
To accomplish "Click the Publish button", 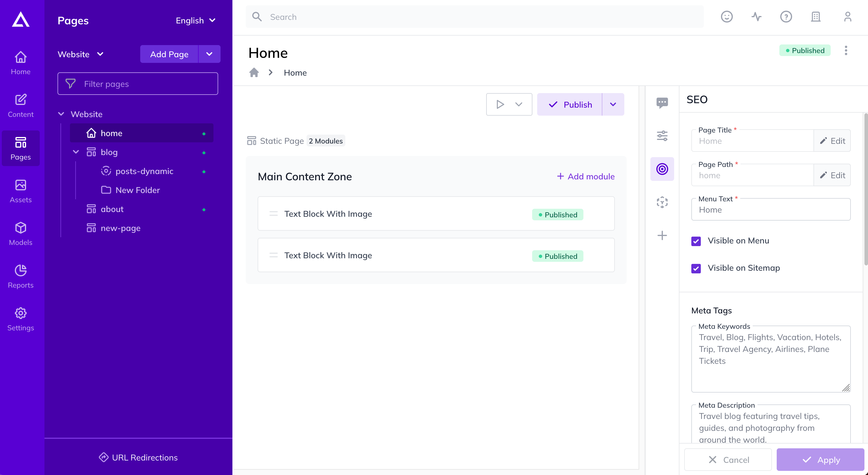I will (569, 104).
